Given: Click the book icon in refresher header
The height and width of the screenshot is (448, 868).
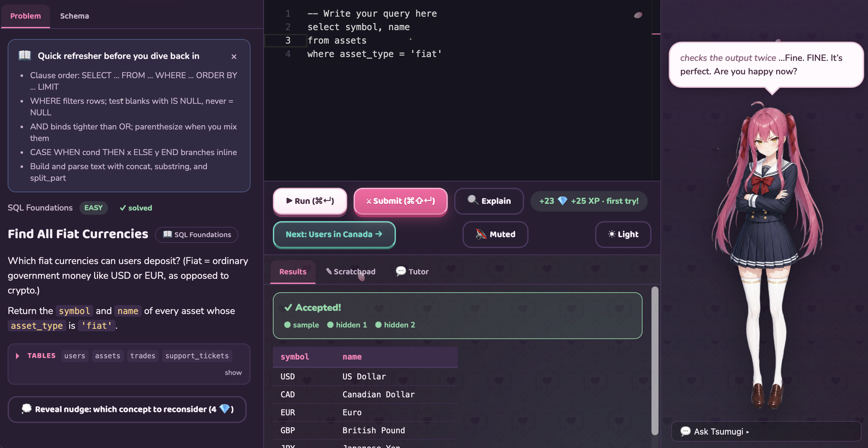Looking at the screenshot, I should 25,55.
